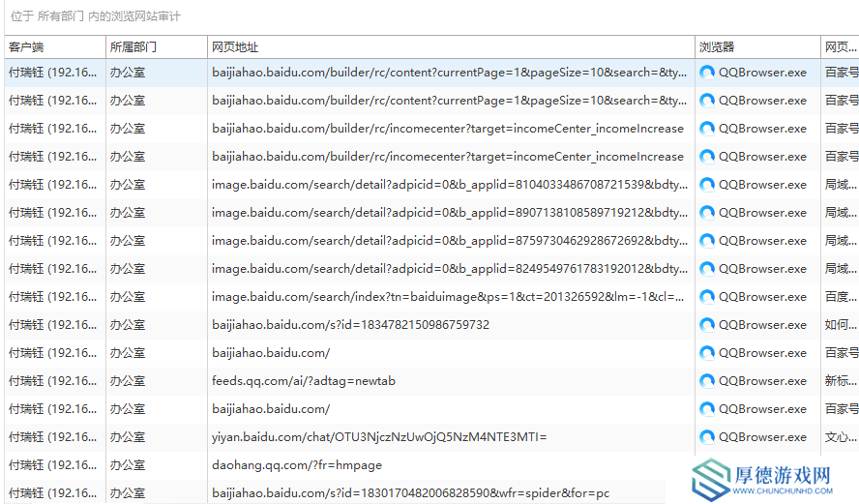The height and width of the screenshot is (504, 859).
Task: Click QQBrowser icon in id=1834782150986759732 row
Action: pos(707,325)
